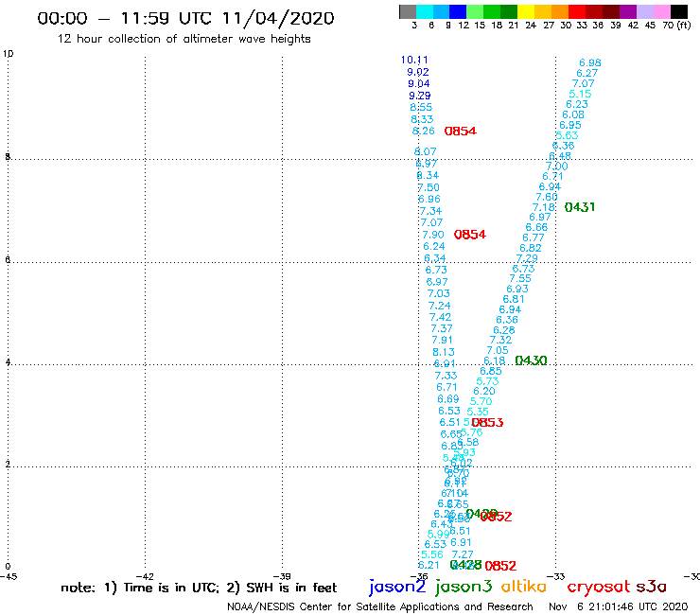Click the wave height value 7.00

(x=557, y=167)
